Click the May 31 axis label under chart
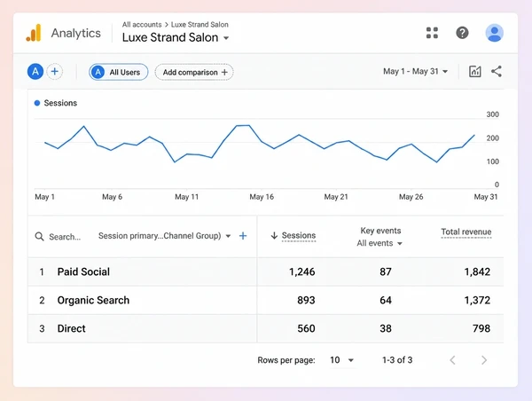Screen dimensions: 532x401 pyautogui.click(x=486, y=197)
